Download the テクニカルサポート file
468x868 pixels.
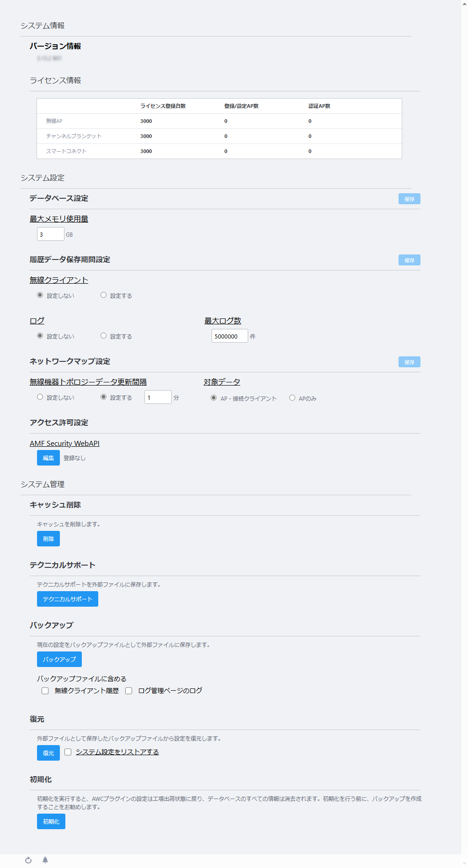(x=68, y=599)
